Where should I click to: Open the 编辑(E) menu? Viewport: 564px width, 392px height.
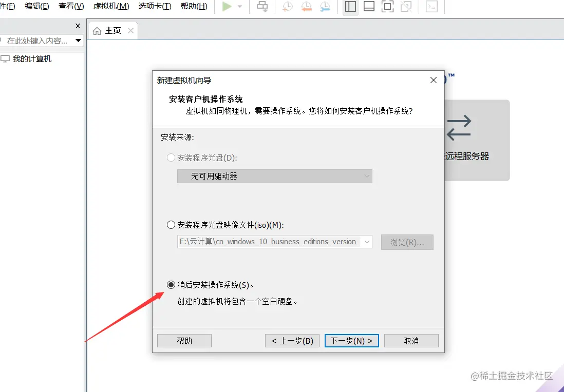pyautogui.click(x=36, y=6)
